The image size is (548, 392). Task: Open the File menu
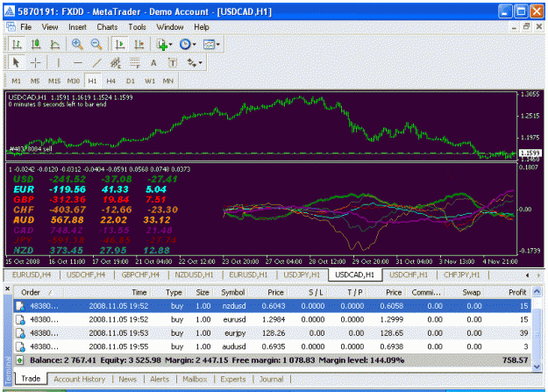(x=25, y=27)
